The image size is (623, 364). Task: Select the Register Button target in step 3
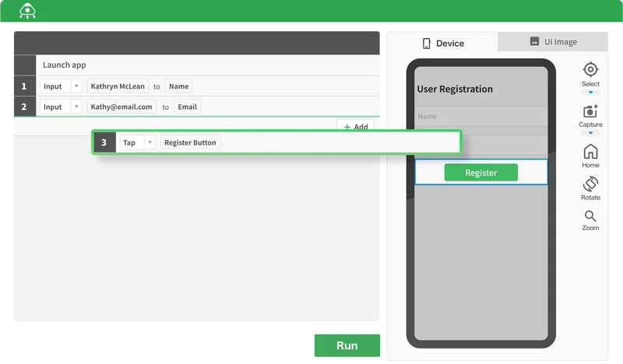[190, 142]
